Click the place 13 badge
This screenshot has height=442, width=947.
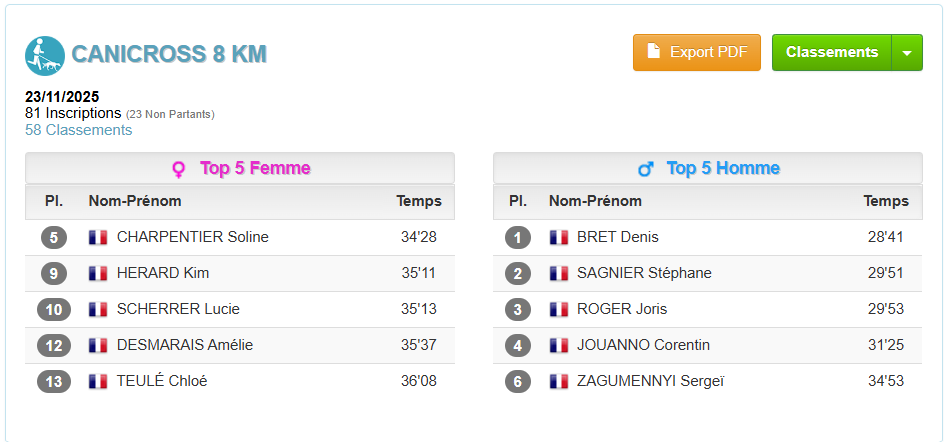(54, 381)
